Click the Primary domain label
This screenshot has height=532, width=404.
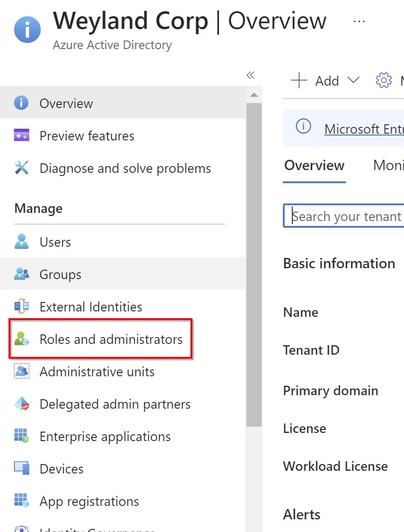tap(330, 391)
